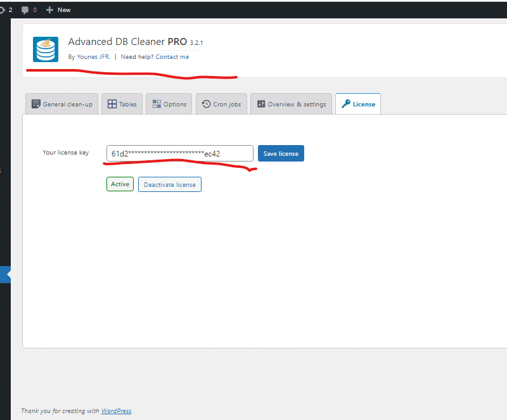Open the WordPress footer link
The height and width of the screenshot is (420, 507).
117,411
